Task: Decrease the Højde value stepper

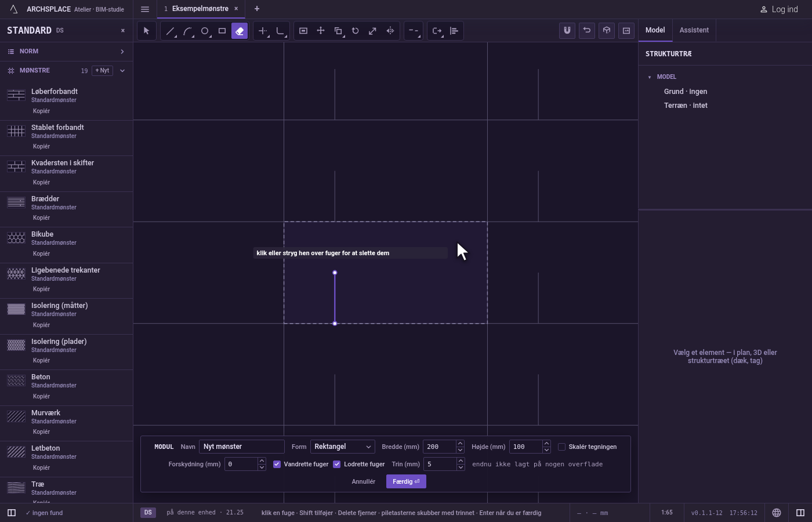Action: (546, 450)
